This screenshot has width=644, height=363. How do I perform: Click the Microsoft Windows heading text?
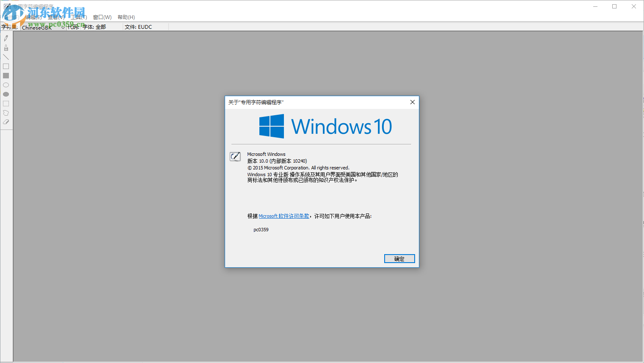[x=267, y=154]
